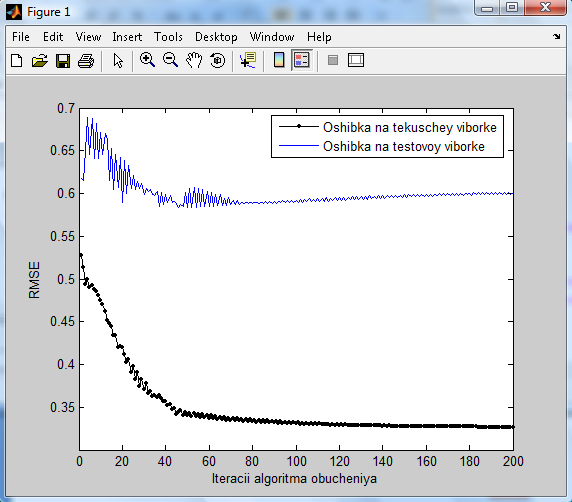572x502 pixels.
Task: Open the Window menu
Action: (x=272, y=37)
